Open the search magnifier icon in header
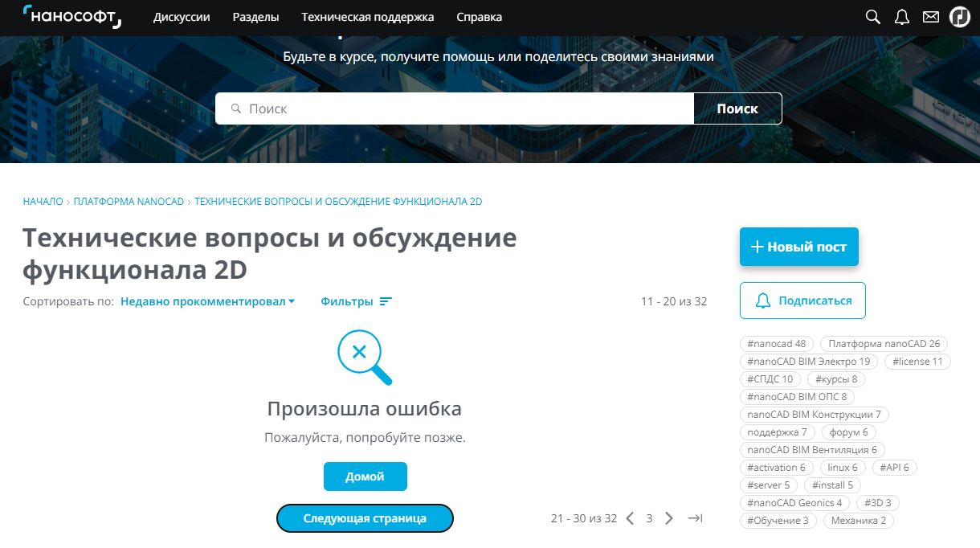Image resolution: width=980 pixels, height=548 pixels. (x=873, y=17)
